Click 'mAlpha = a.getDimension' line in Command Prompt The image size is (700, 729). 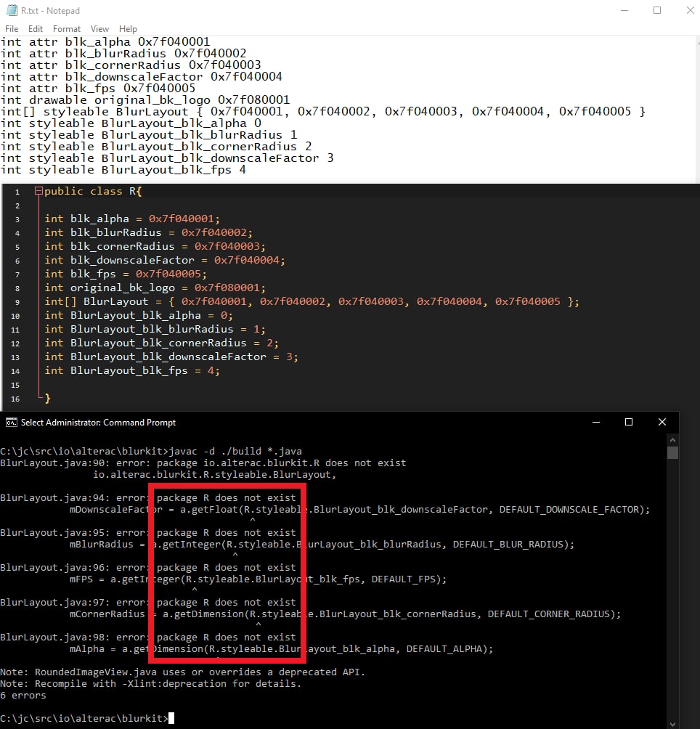(x=281, y=648)
